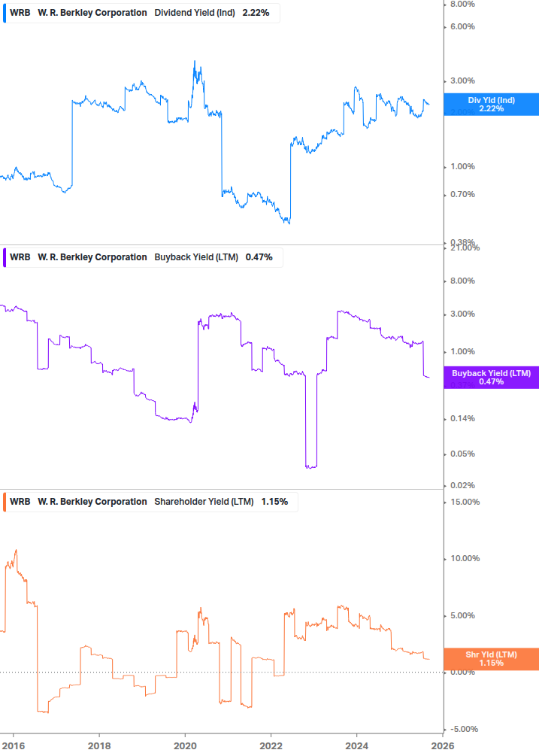This screenshot has height=756, width=539.
Task: Click the blue Div Yld (Ind) 2.22% badge
Action: pyautogui.click(x=492, y=105)
